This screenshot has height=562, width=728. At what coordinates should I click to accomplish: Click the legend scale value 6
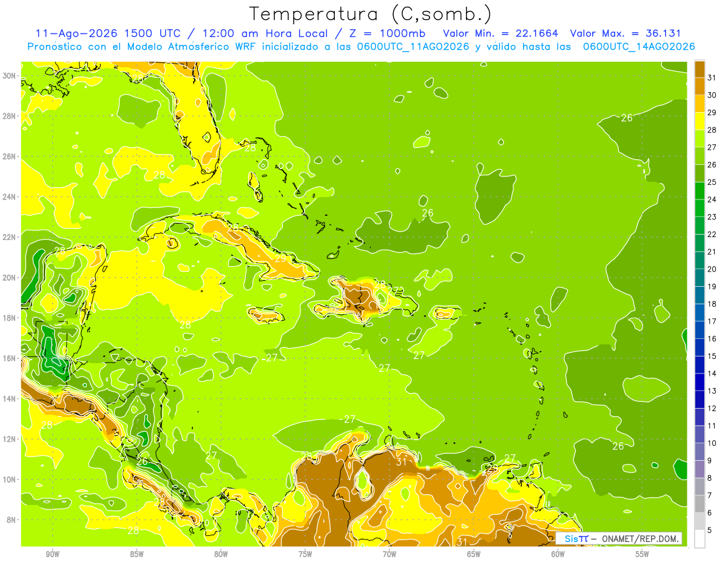tap(709, 513)
